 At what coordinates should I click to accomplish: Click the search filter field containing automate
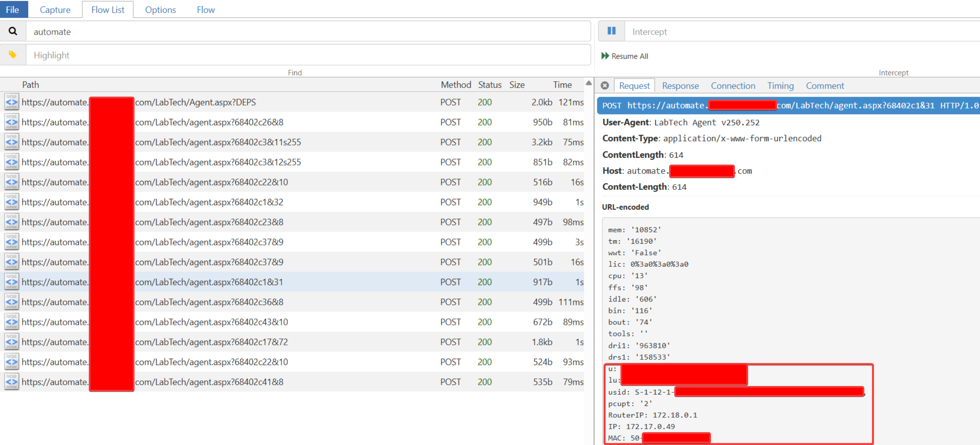[308, 32]
